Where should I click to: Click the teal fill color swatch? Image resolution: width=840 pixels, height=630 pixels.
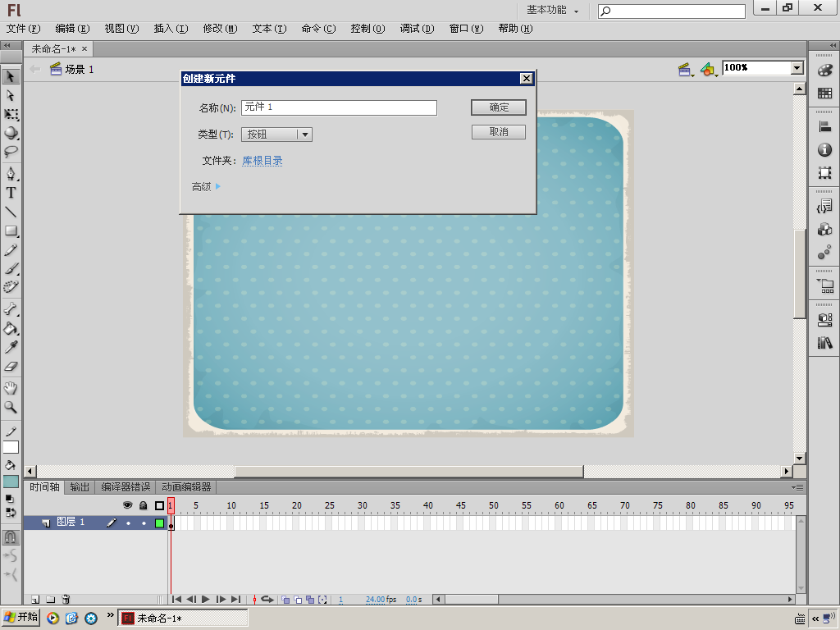pyautogui.click(x=11, y=482)
